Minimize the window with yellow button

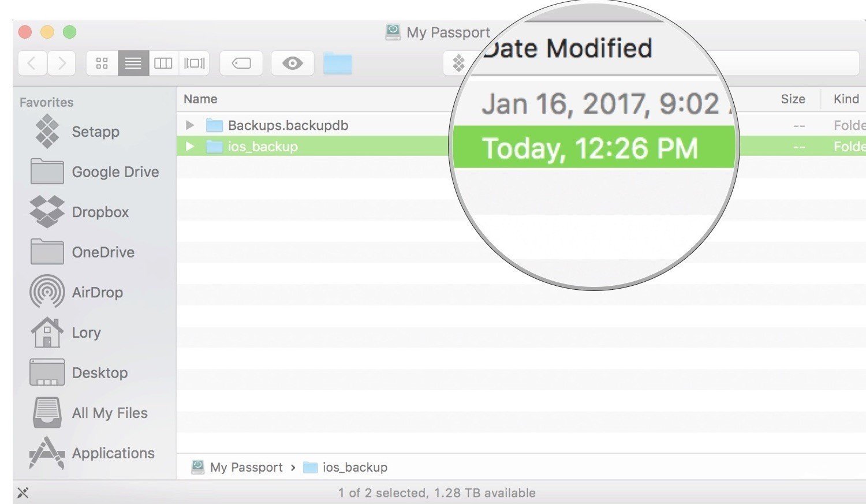[x=47, y=32]
